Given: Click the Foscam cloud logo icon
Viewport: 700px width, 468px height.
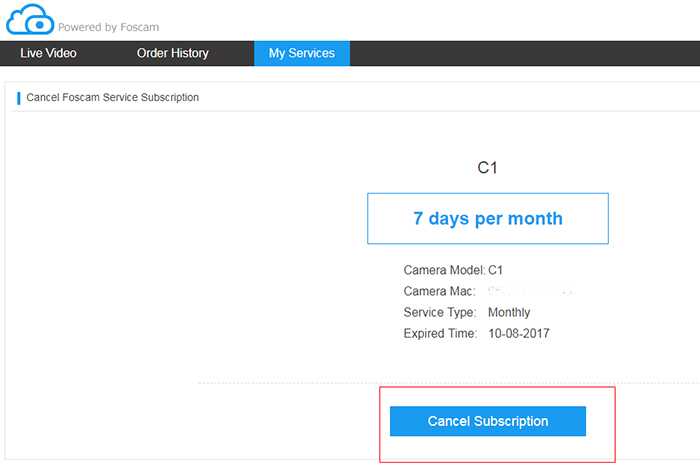Looking at the screenshot, I should coord(30,19).
